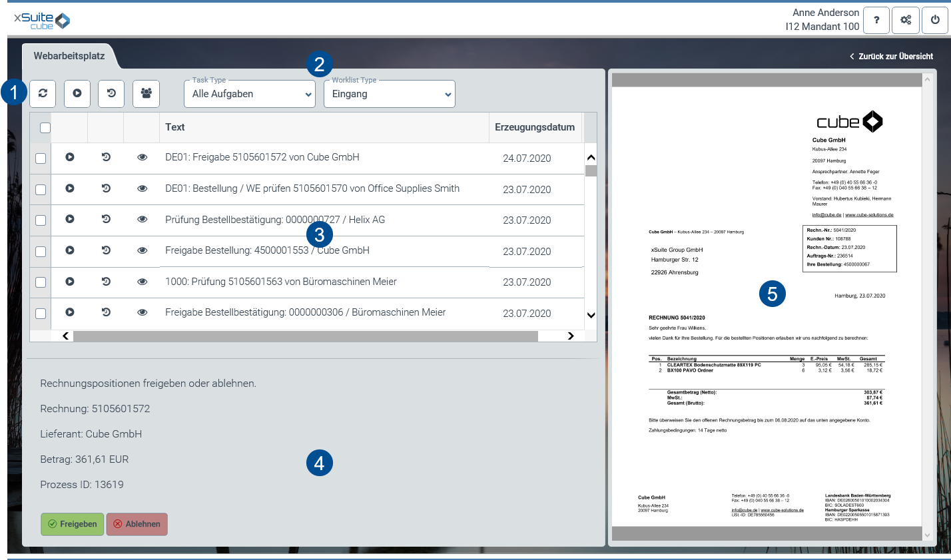Click the worklist horizontal scrollbar
951x560 pixels.
pos(305,336)
